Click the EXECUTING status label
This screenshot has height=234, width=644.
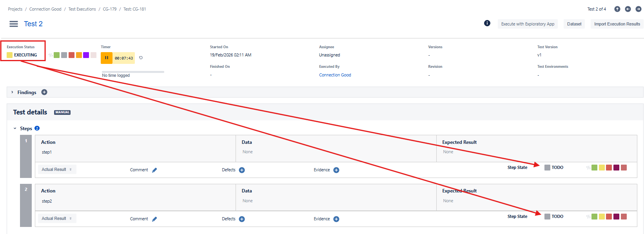[25, 55]
